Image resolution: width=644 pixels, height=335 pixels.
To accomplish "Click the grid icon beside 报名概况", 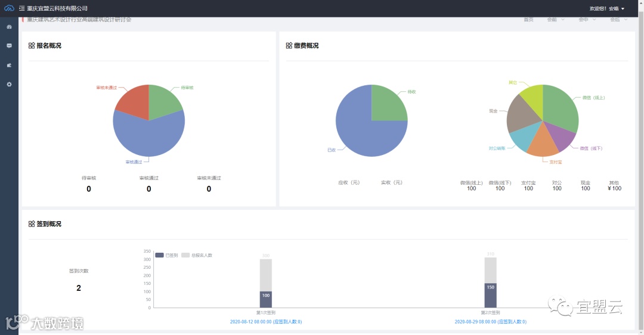I will tap(32, 45).
